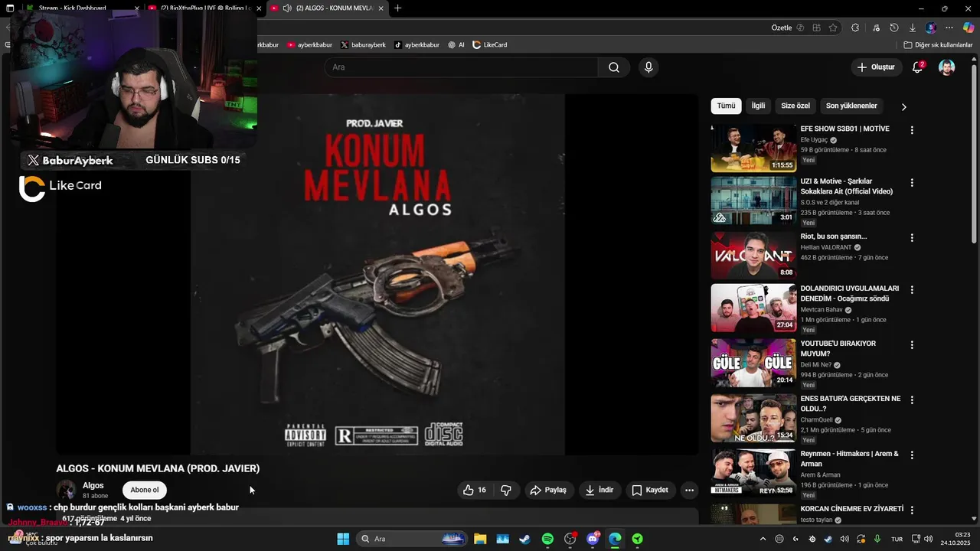Open more actions menu beside Kaydet

(689, 490)
